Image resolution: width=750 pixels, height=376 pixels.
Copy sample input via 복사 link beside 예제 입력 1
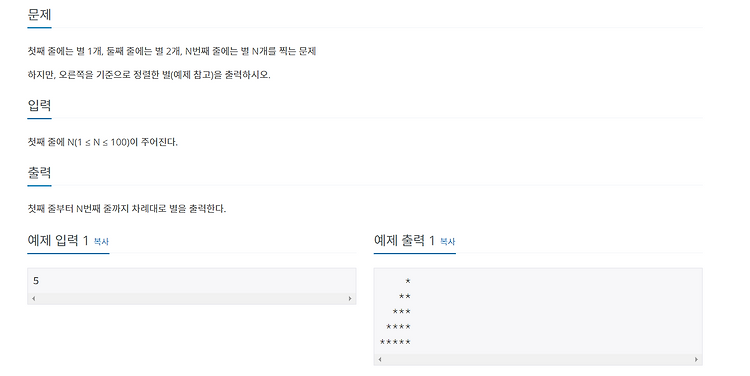(101, 242)
